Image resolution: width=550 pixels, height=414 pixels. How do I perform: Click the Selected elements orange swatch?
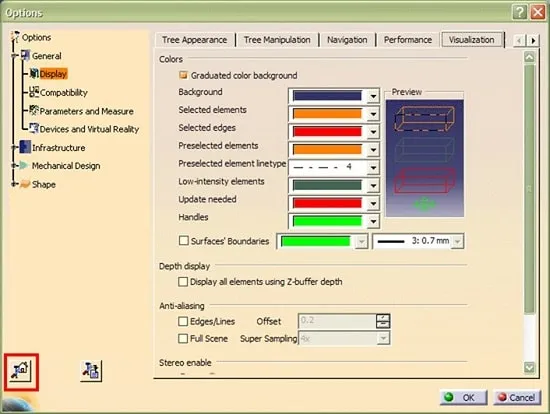click(327, 114)
